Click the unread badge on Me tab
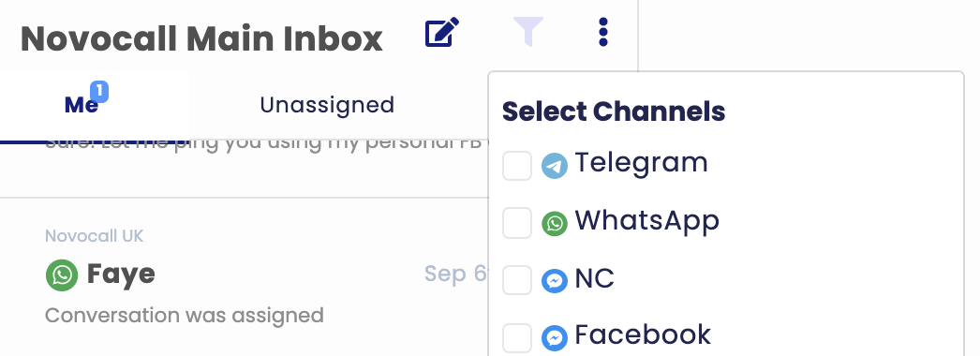This screenshot has height=356, width=980. (x=99, y=92)
